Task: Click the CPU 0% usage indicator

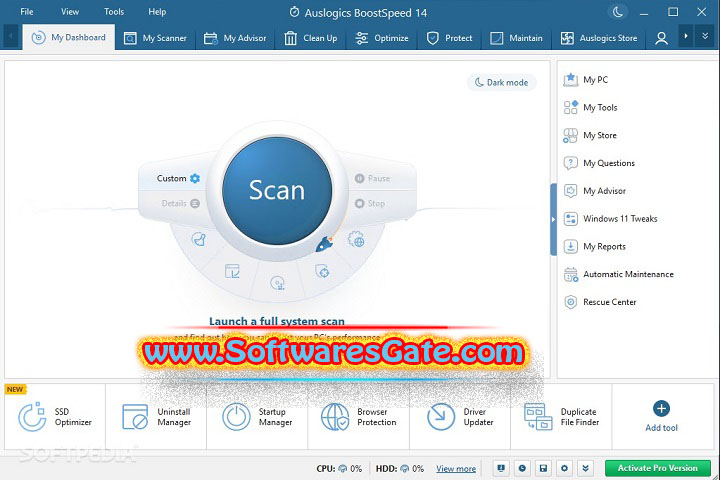Action: (339, 469)
